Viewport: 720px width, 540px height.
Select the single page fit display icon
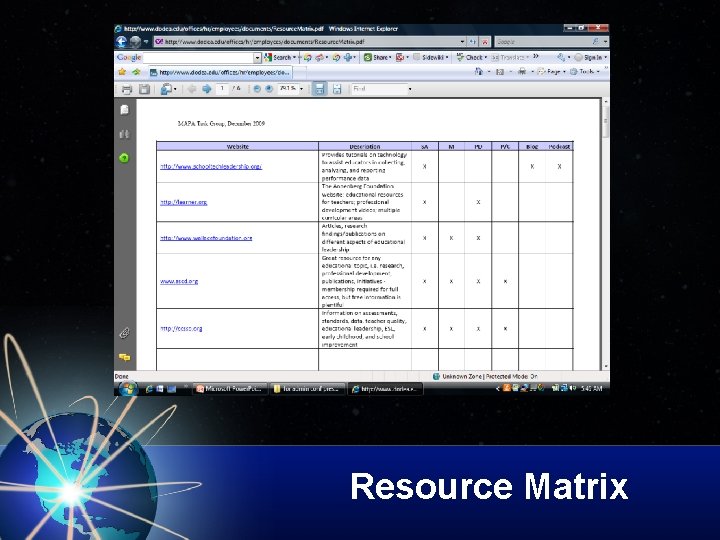pyautogui.click(x=337, y=89)
